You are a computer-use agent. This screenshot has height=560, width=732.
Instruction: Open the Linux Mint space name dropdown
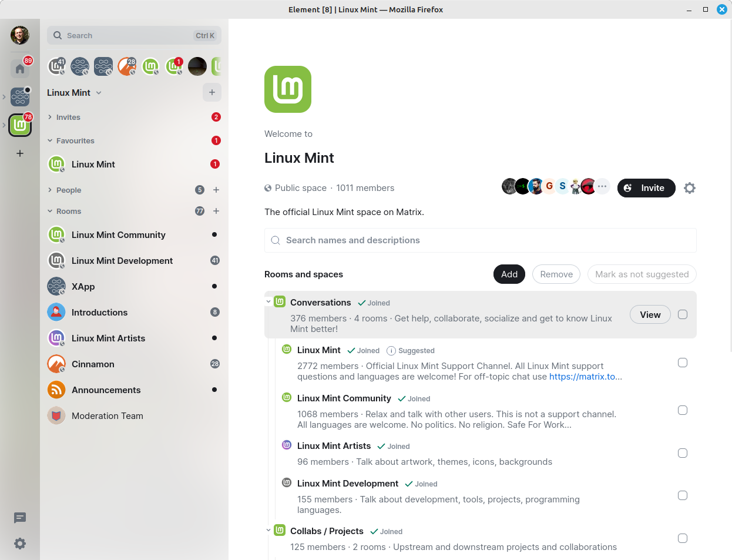click(98, 92)
